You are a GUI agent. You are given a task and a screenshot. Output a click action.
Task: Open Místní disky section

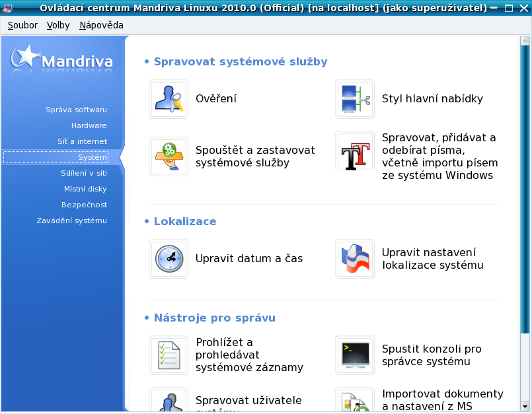pos(85,189)
